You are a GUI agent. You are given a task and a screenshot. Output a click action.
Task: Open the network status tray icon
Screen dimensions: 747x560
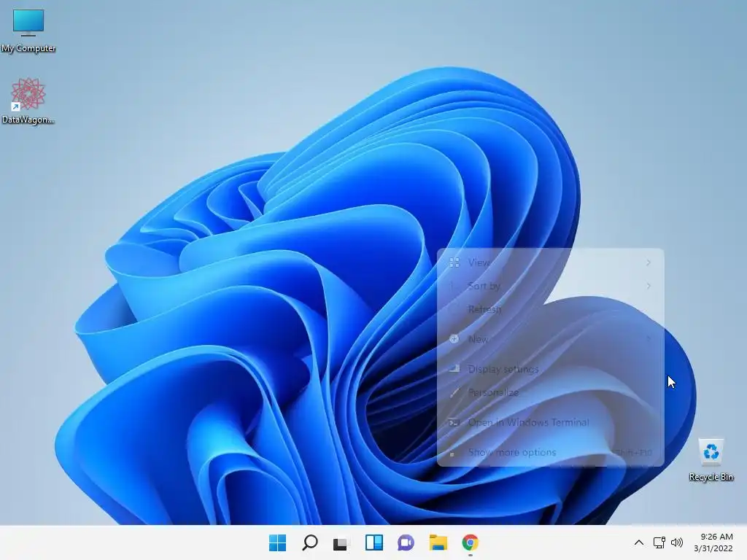[x=659, y=542]
